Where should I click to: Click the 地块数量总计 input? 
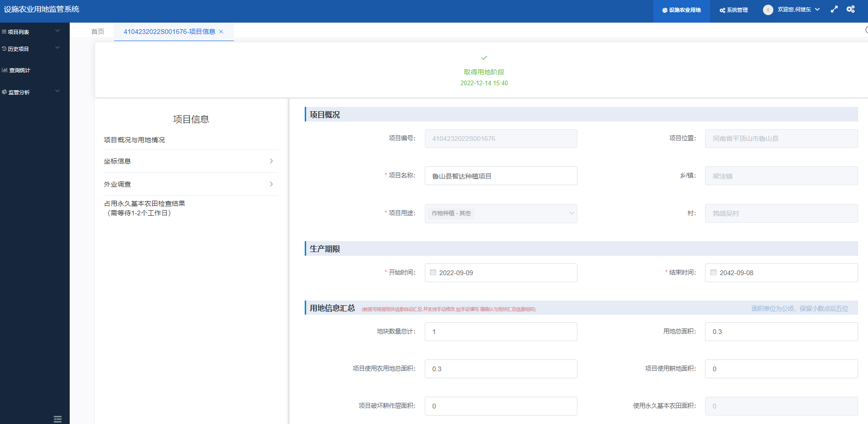coord(501,332)
